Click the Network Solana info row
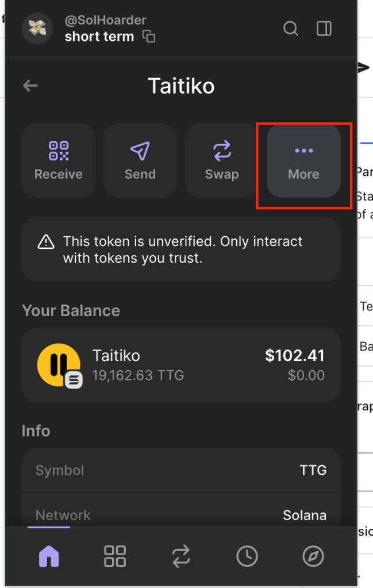This screenshot has height=588, width=373. [x=180, y=515]
